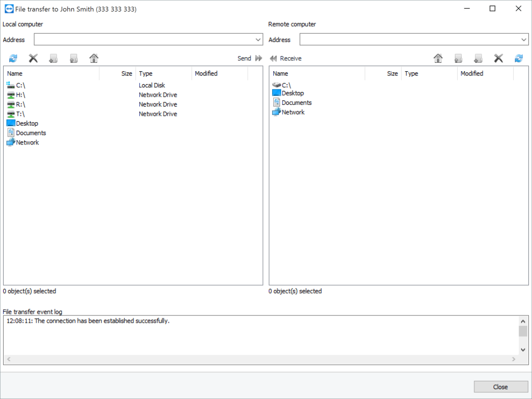This screenshot has height=399, width=532.
Task: Create a new folder on local computer
Action: pyautogui.click(x=54, y=58)
